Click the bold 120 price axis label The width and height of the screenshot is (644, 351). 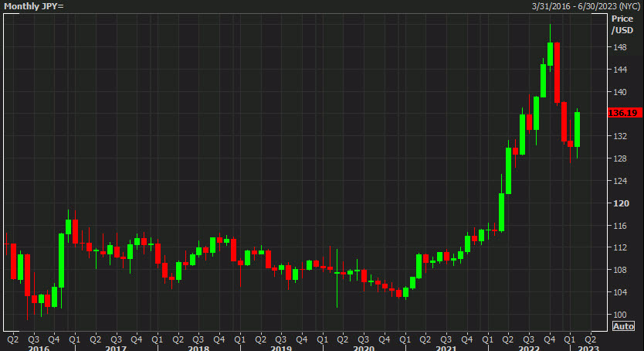(x=621, y=203)
